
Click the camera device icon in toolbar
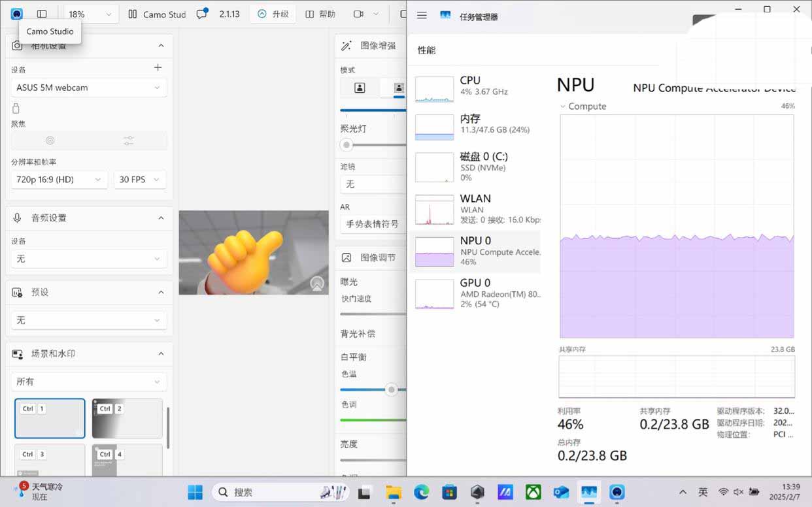(358, 13)
